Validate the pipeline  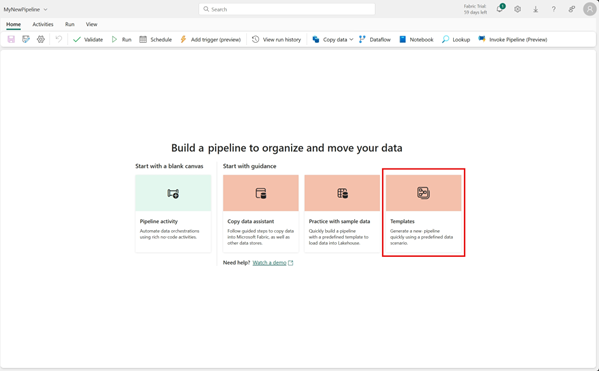[x=88, y=39]
